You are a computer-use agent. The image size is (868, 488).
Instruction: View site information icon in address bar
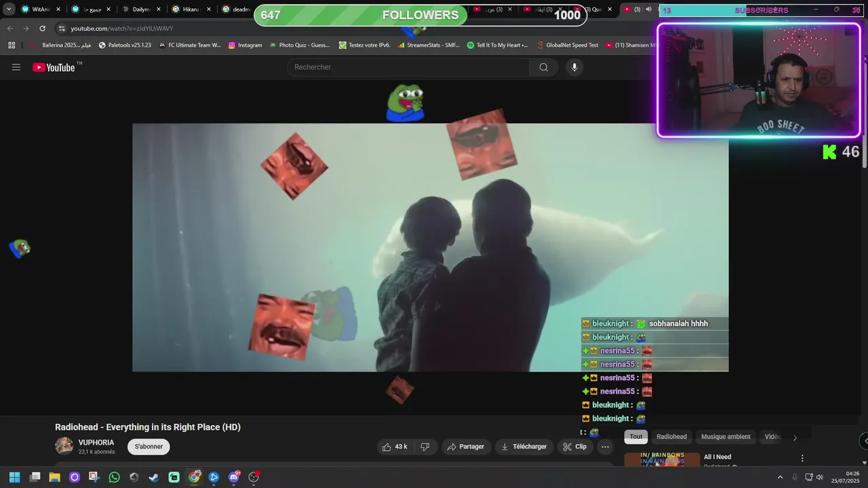pos(62,28)
